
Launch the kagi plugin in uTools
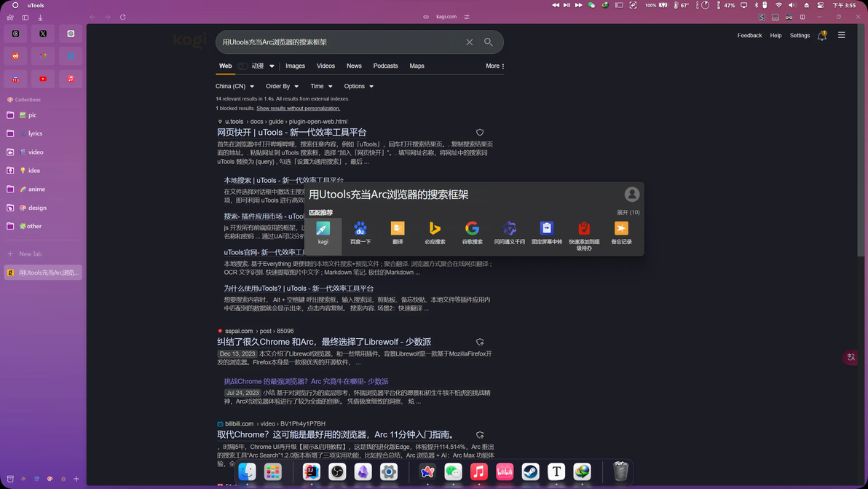coord(323,233)
